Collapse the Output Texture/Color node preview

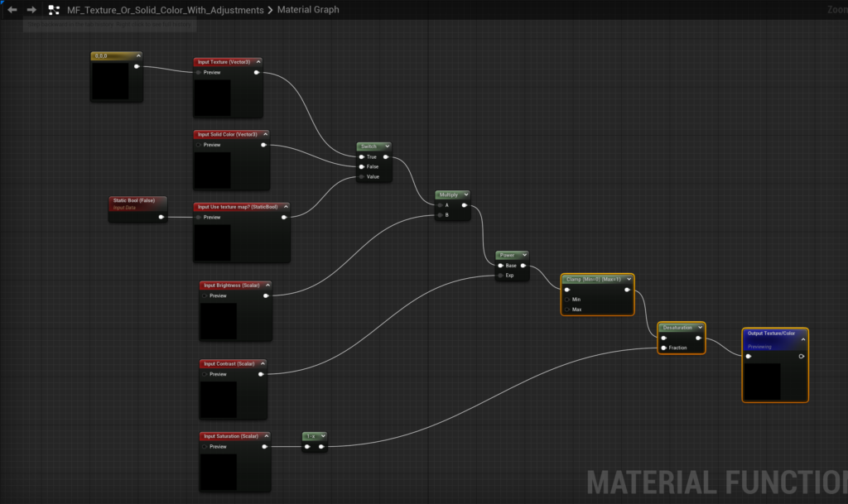pos(802,339)
